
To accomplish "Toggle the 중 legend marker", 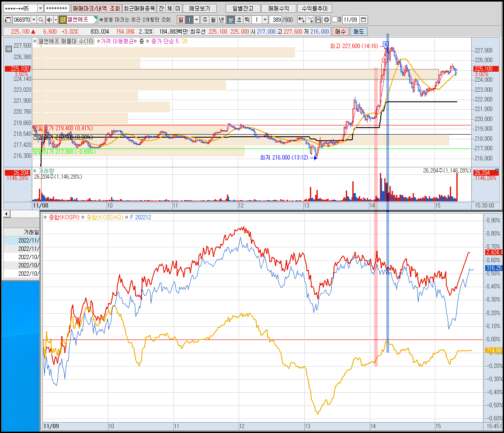I will click(136, 41).
